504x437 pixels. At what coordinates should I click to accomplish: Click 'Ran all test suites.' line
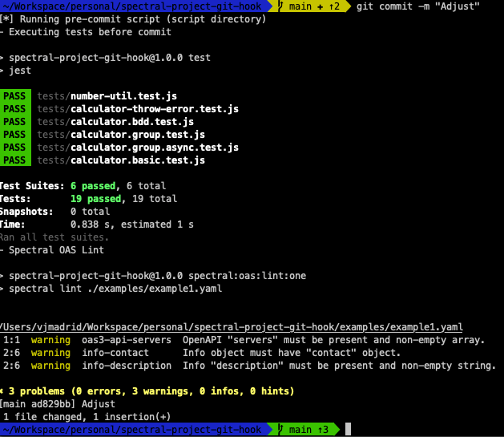pos(54,237)
